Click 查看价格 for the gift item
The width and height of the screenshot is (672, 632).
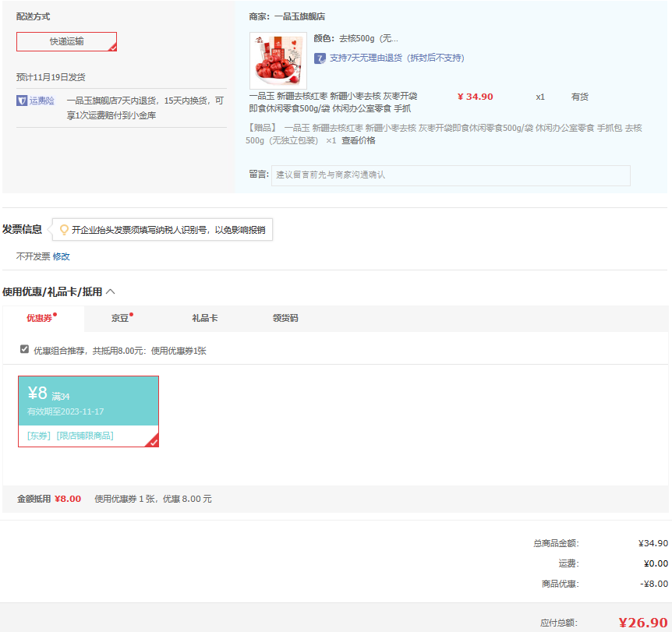359,140
